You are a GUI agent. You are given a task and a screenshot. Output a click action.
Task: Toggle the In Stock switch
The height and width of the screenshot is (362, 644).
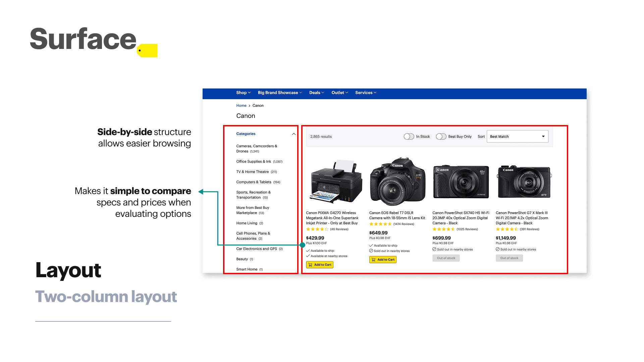click(409, 136)
